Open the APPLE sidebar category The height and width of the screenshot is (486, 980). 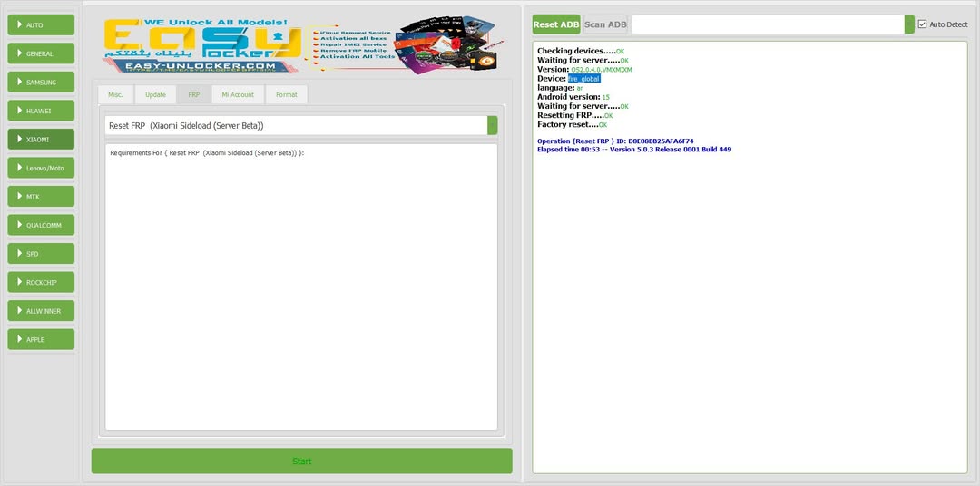click(41, 339)
